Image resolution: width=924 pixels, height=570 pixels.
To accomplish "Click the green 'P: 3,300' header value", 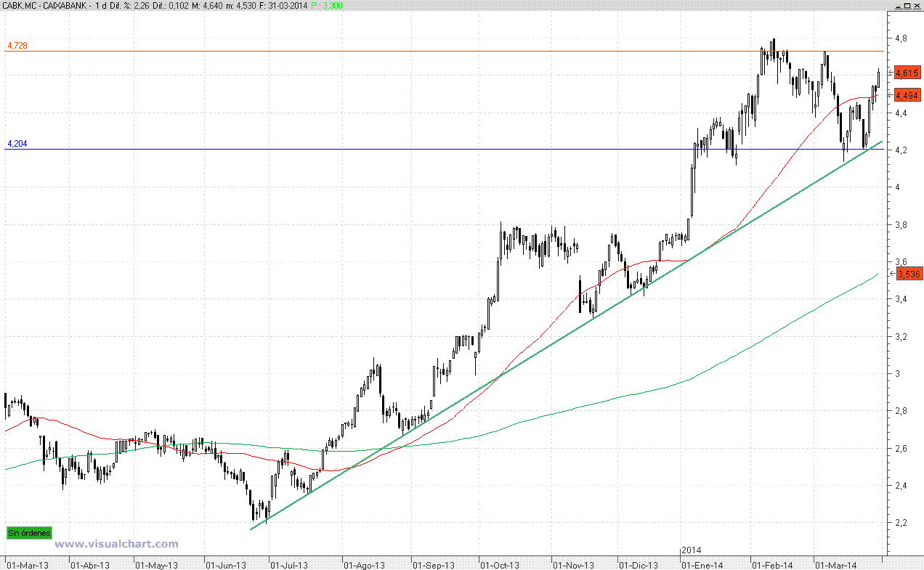I will click(327, 6).
